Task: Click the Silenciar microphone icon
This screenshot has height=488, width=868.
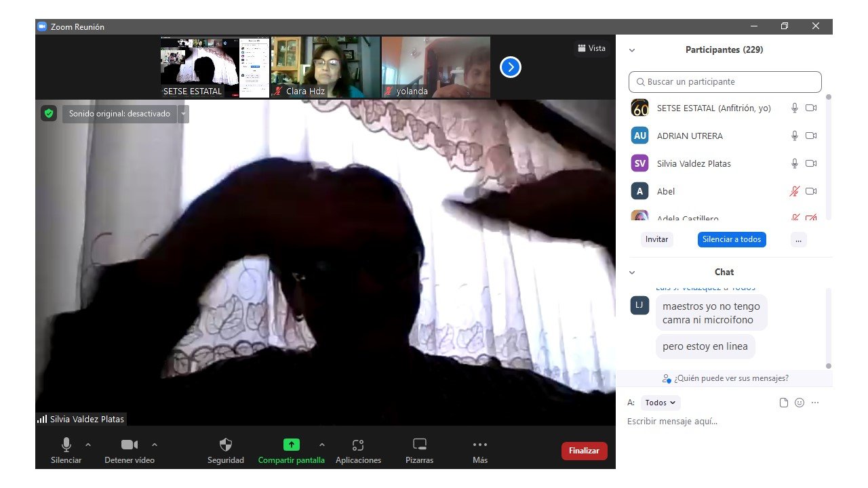Action: click(x=66, y=445)
